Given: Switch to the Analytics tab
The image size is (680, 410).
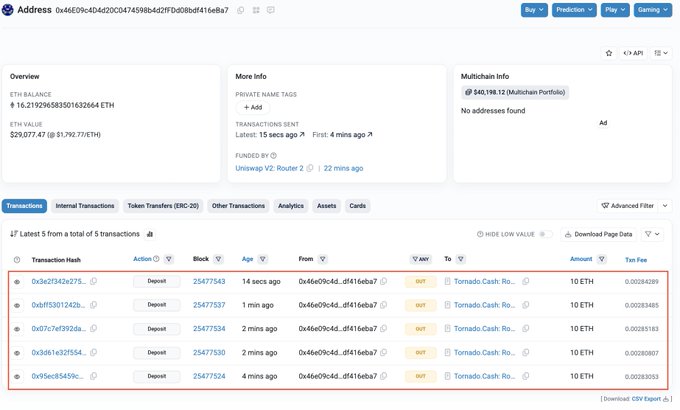Looking at the screenshot, I should tap(291, 206).
